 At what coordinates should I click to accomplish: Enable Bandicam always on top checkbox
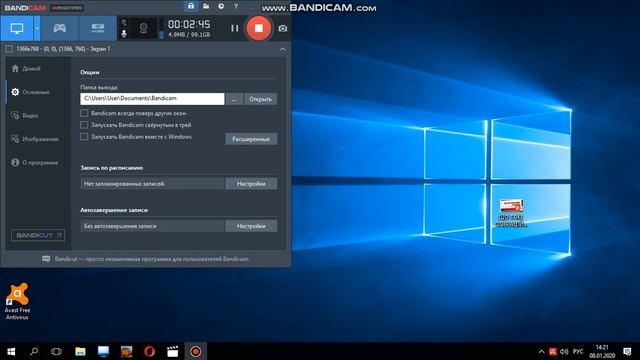click(84, 113)
